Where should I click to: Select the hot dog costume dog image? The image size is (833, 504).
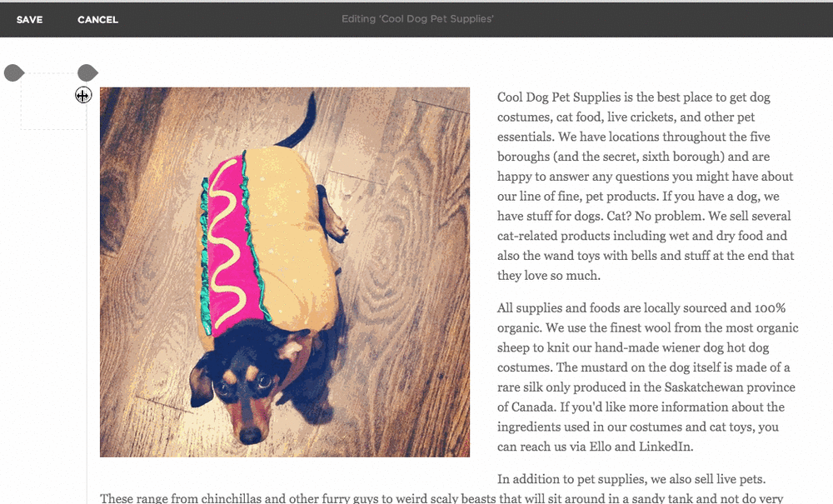pos(285,272)
